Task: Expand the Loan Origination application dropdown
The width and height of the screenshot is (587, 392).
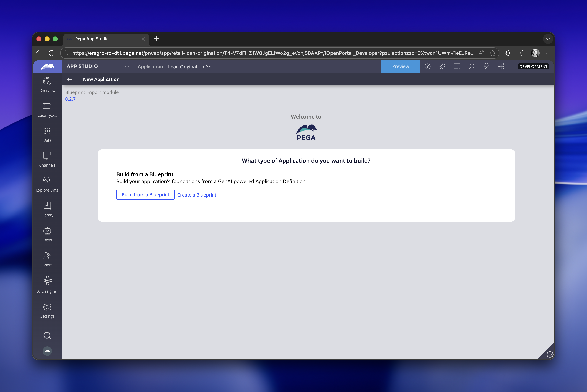Action: (x=209, y=67)
